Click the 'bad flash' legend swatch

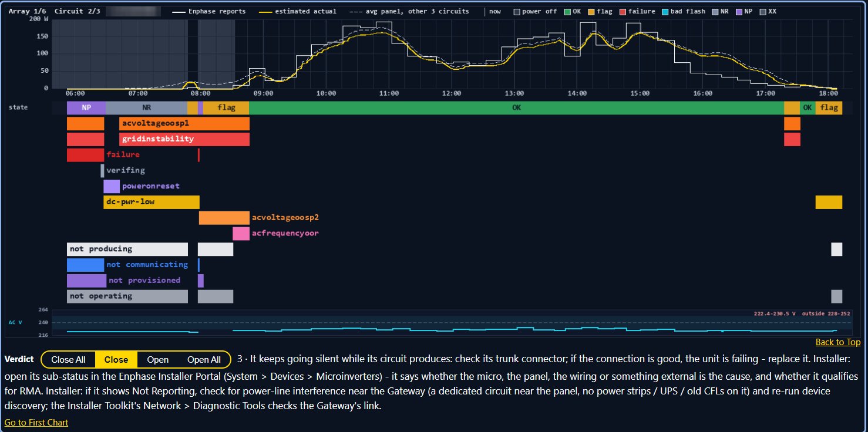pos(665,11)
